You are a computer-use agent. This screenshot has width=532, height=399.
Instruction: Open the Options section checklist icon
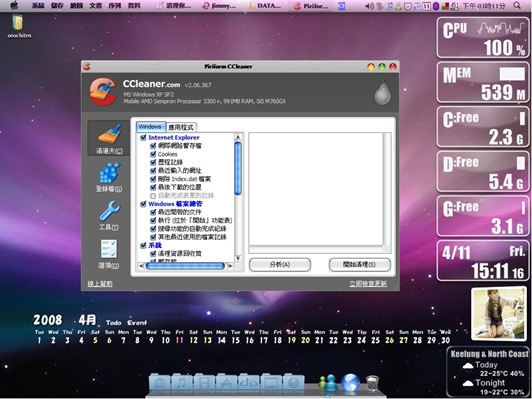(109, 254)
